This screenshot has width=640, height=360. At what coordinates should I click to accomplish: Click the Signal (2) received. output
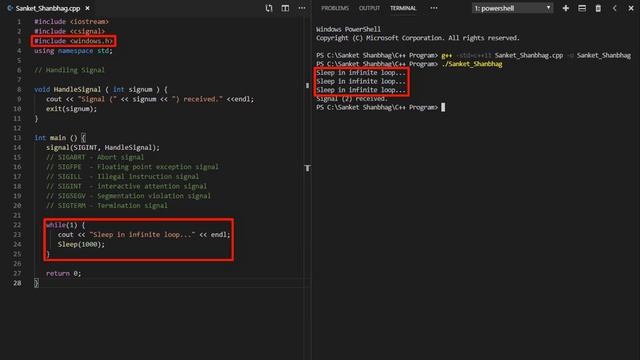tap(352, 99)
